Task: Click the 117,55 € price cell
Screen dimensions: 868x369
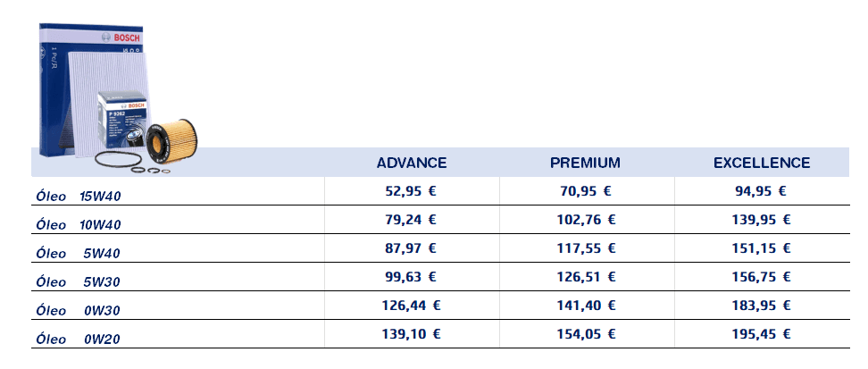Action: (x=585, y=247)
